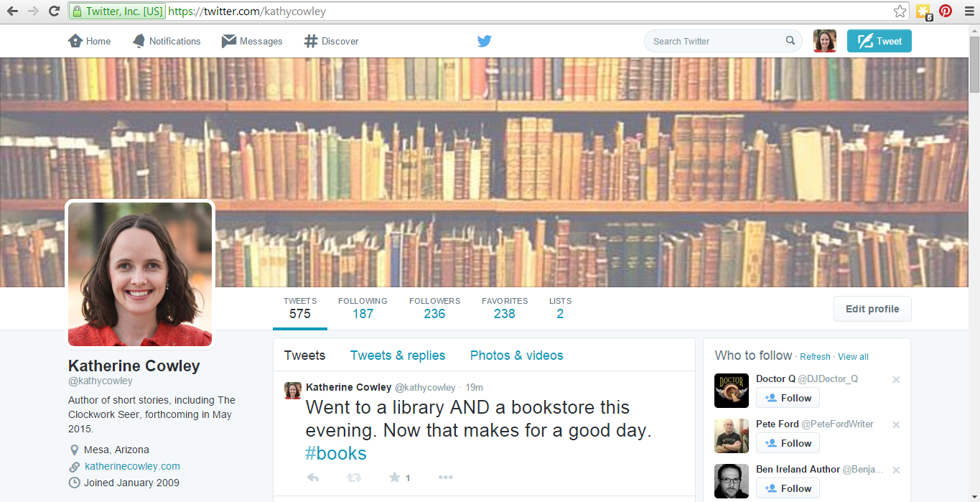
Task: Open account menu via top avatar
Action: tap(825, 41)
